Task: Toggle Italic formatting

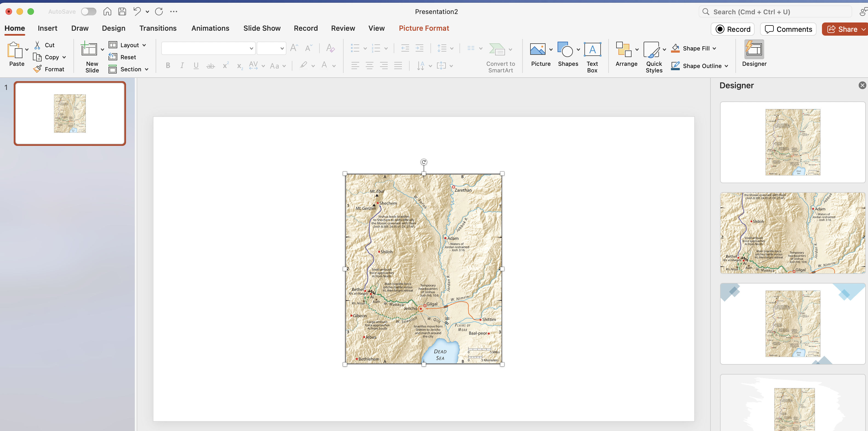Action: click(x=182, y=66)
